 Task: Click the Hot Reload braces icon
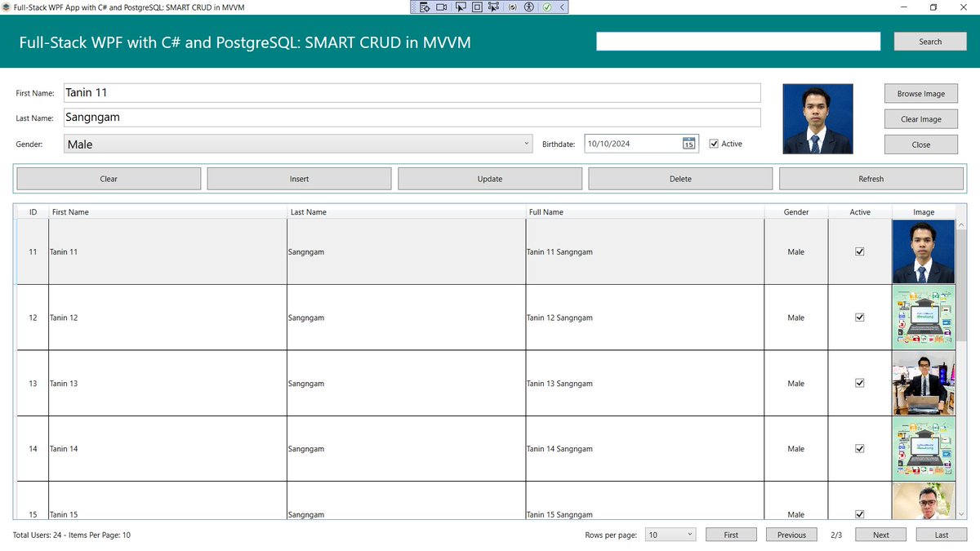[512, 7]
